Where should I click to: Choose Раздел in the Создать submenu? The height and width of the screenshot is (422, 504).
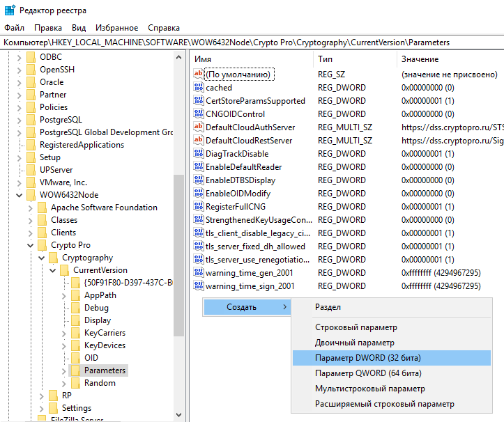click(x=392, y=307)
